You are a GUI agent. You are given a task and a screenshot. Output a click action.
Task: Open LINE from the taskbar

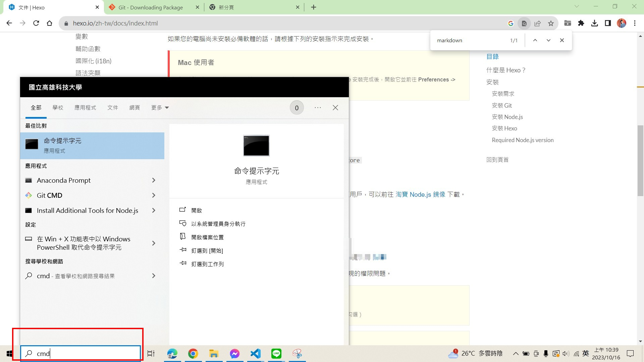click(x=276, y=353)
